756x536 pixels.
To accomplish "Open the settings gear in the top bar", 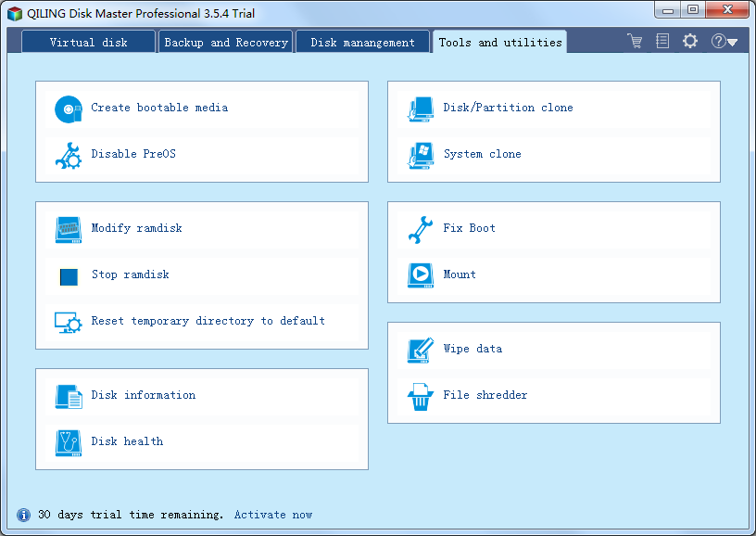I will tap(690, 41).
